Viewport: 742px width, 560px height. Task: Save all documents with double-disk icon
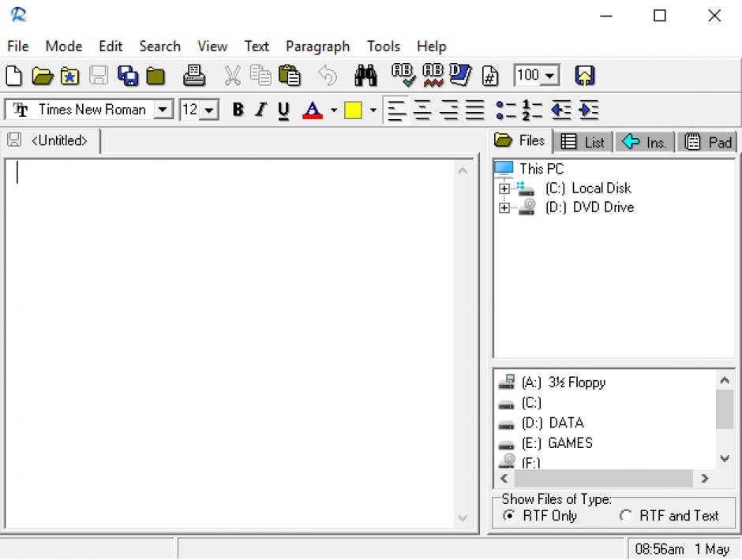pyautogui.click(x=128, y=76)
